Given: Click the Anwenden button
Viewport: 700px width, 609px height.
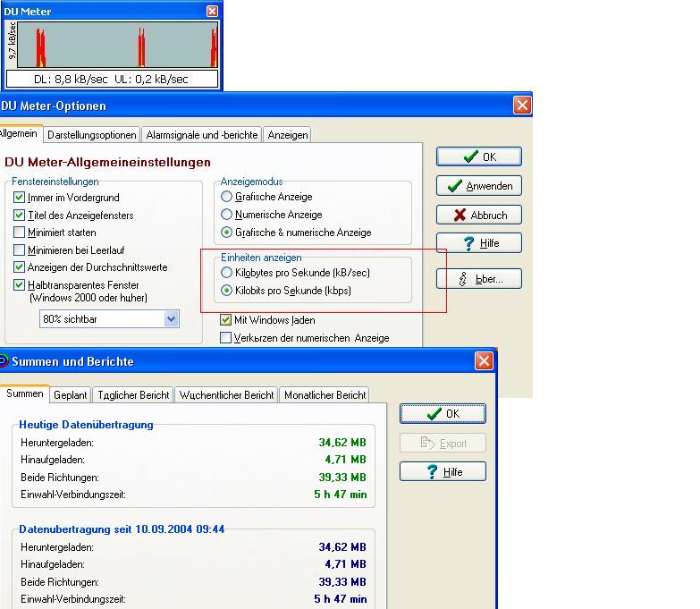Looking at the screenshot, I should point(479,186).
